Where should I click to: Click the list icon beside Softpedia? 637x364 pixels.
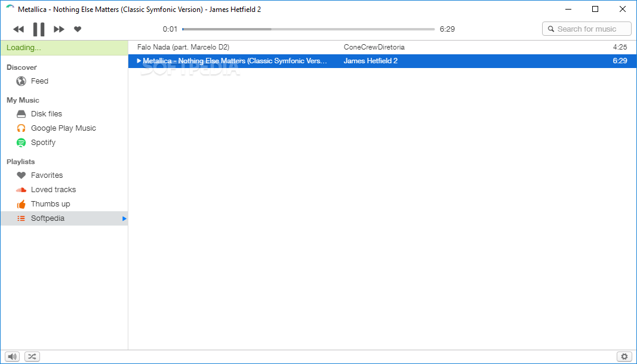click(x=21, y=218)
